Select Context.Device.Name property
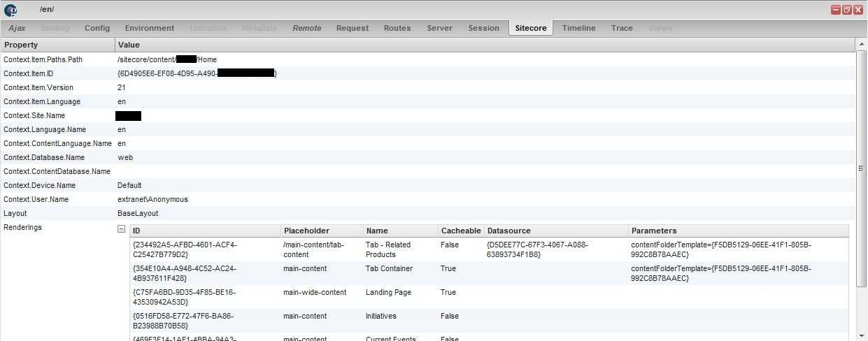 coord(41,185)
